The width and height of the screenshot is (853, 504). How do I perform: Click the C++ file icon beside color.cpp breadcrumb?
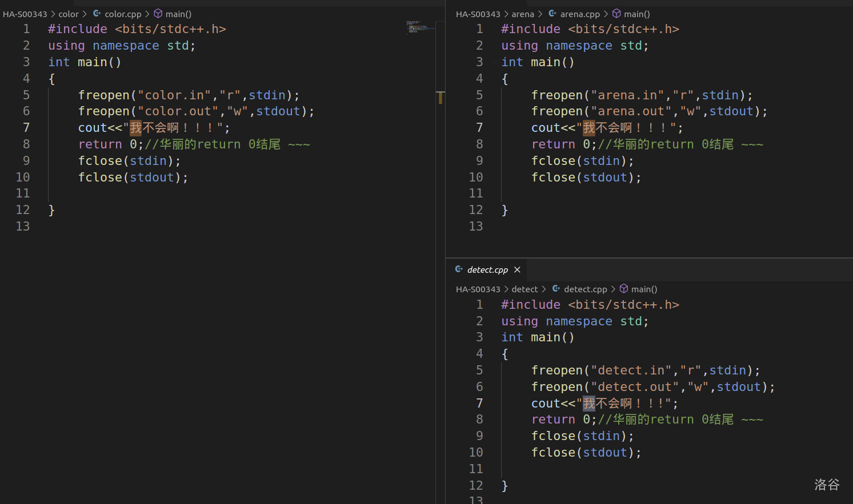97,14
